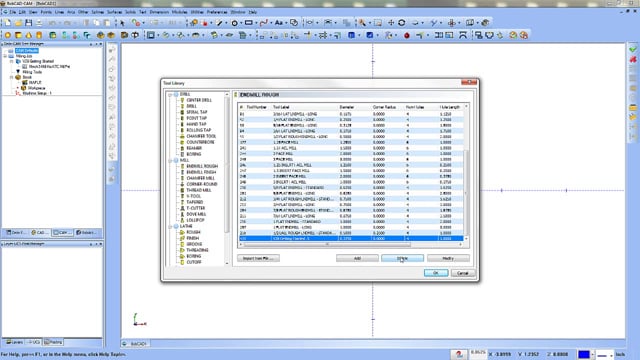Viewport: 640px width, 360px height.
Task: Open the rectangle tool dropdown arrow
Action: [256, 23]
